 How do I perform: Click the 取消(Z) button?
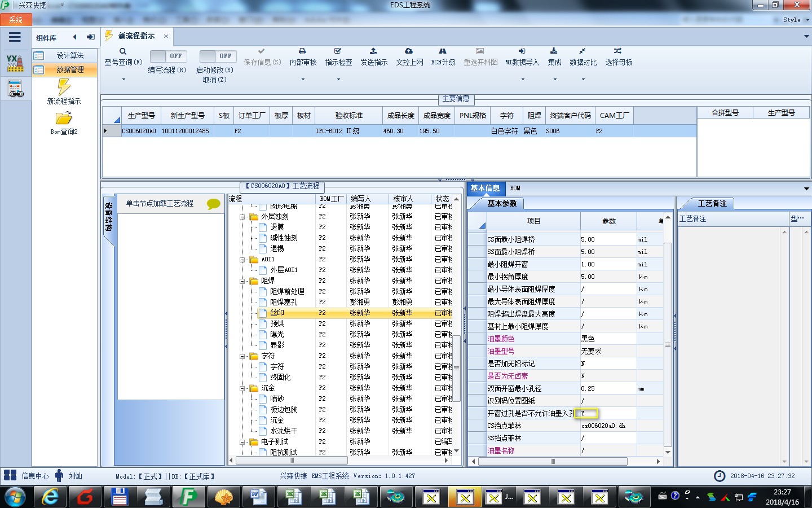point(215,80)
